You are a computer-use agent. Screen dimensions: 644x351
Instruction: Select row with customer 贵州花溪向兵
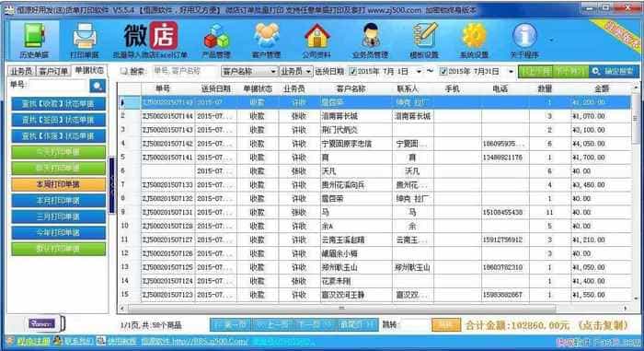pyautogui.click(x=374, y=185)
